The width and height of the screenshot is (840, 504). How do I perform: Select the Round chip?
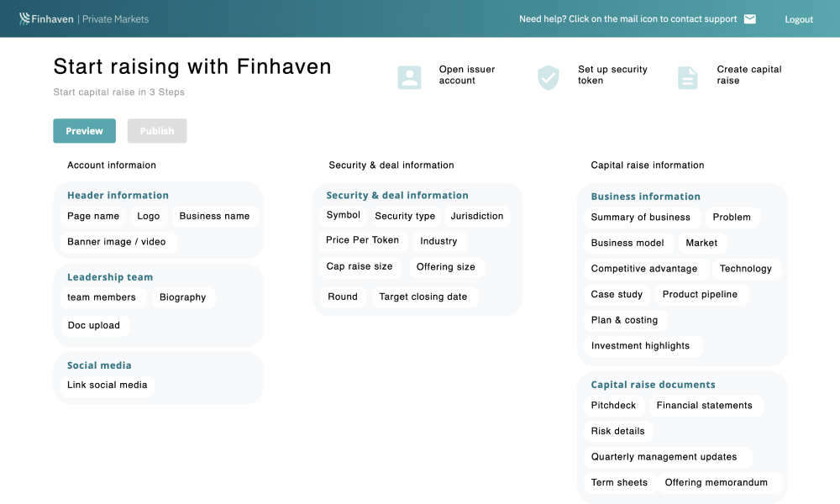(x=343, y=297)
